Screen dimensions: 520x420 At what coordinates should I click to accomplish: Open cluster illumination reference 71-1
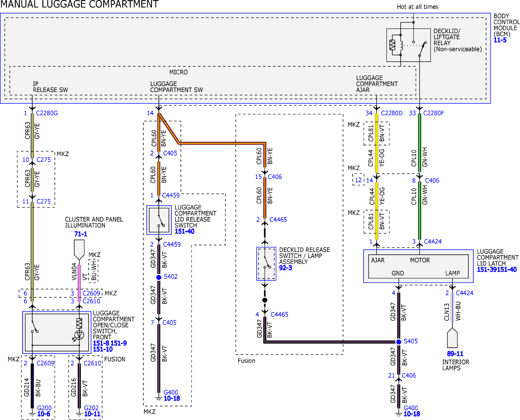pos(81,234)
